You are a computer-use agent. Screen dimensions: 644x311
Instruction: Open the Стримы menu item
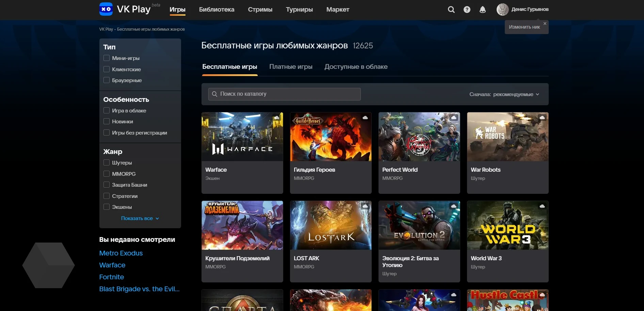(260, 10)
